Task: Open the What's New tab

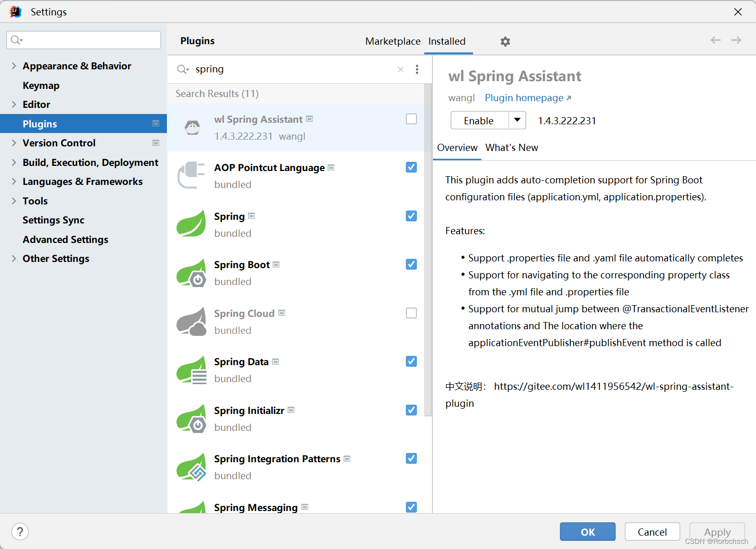Action: tap(512, 147)
